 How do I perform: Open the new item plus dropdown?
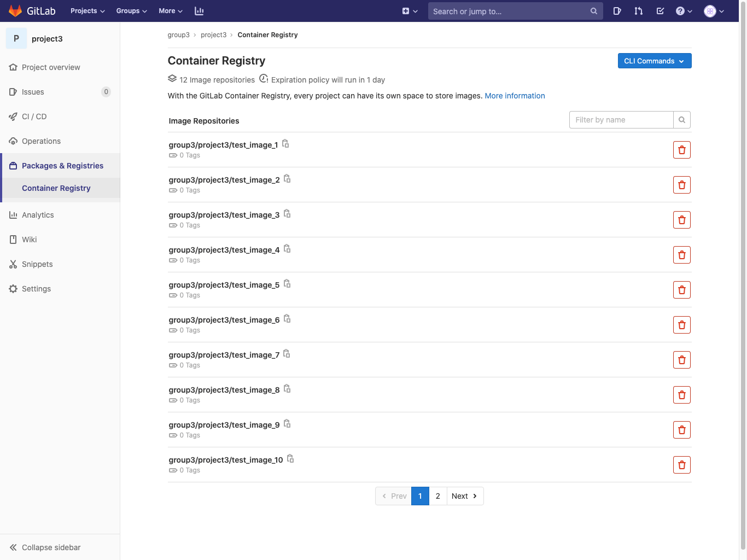pyautogui.click(x=409, y=11)
